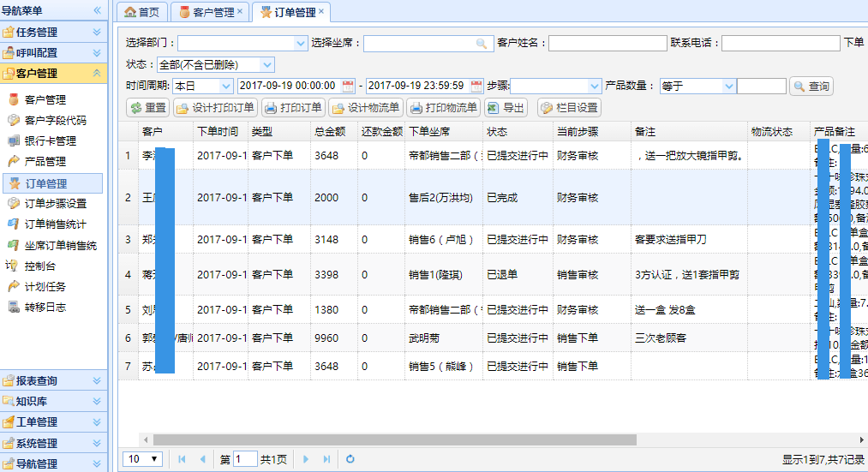This screenshot has width=868, height=472.
Task: Click the 查询 search button
Action: pyautogui.click(x=811, y=87)
